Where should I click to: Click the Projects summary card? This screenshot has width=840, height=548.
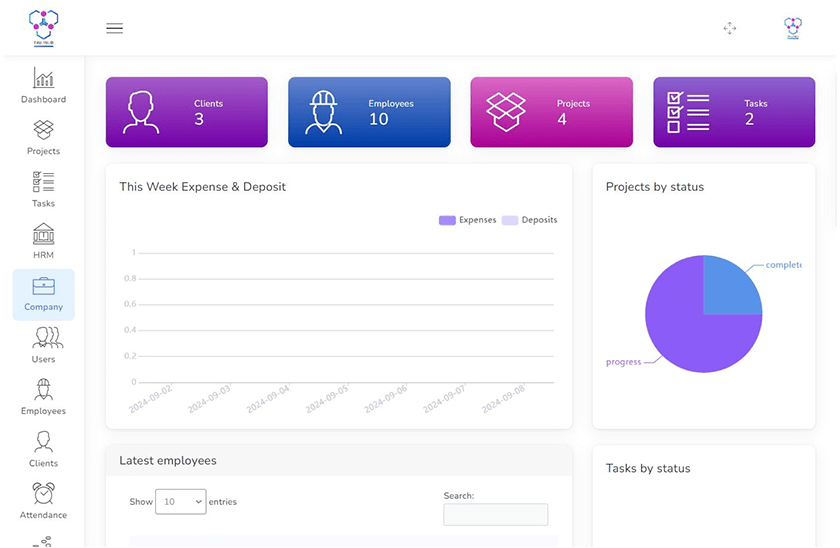[x=551, y=112]
